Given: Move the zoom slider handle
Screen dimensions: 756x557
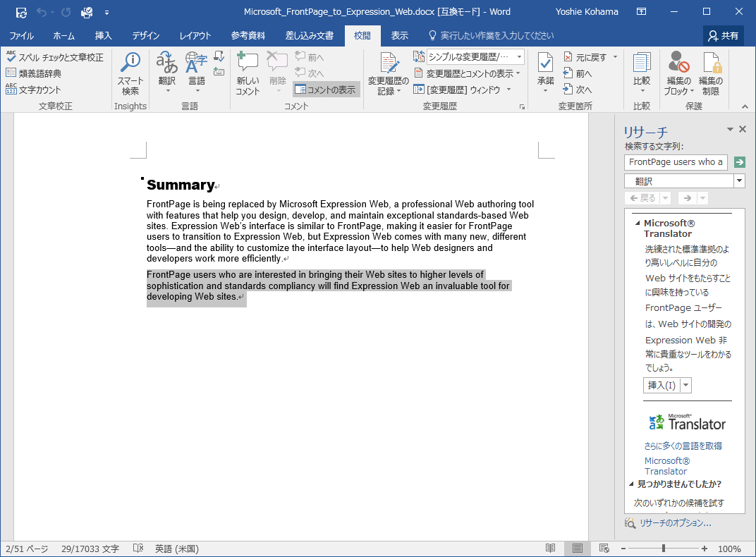Looking at the screenshot, I should 664,549.
